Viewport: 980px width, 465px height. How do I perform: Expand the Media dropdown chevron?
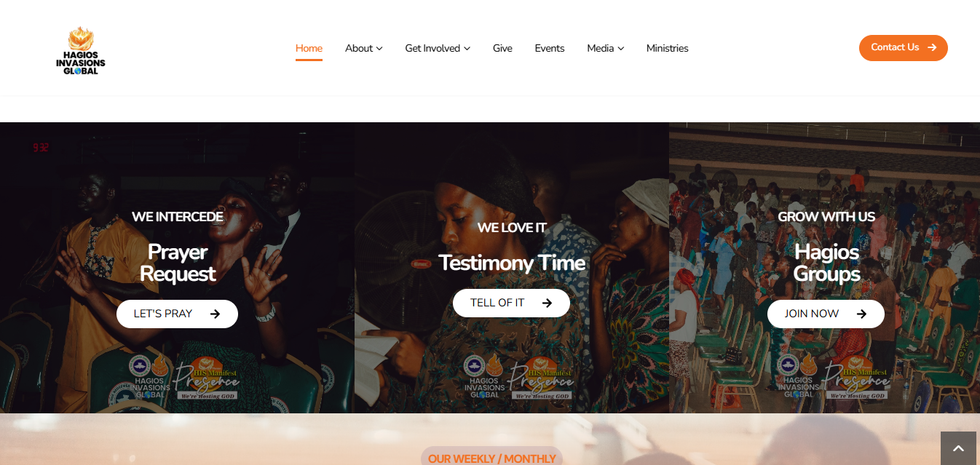pyautogui.click(x=621, y=49)
